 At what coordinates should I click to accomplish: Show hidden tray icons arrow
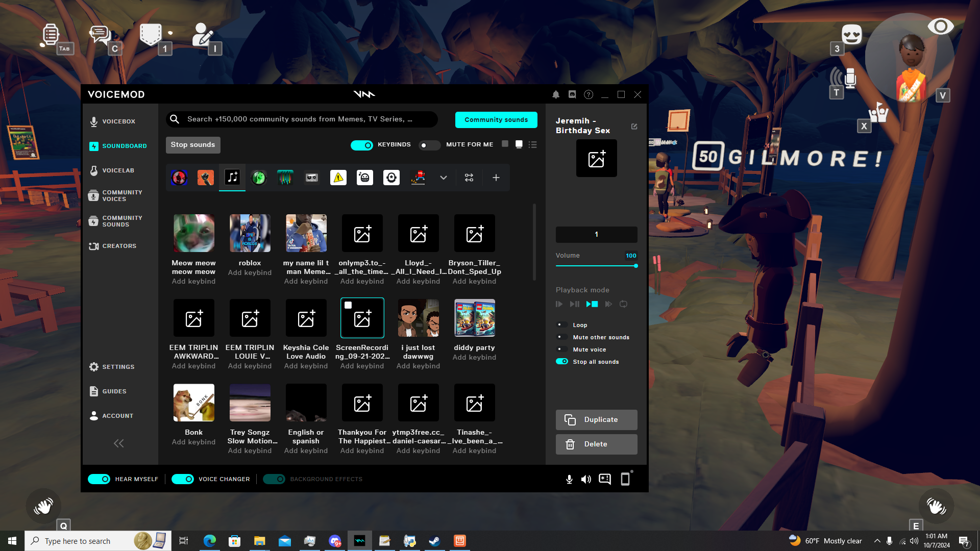click(x=877, y=541)
